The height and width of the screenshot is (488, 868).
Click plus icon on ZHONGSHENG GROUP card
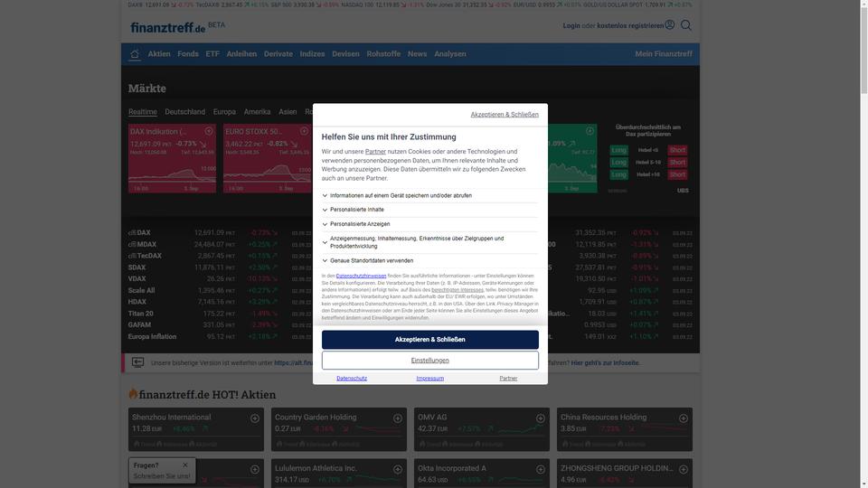pyautogui.click(x=684, y=470)
